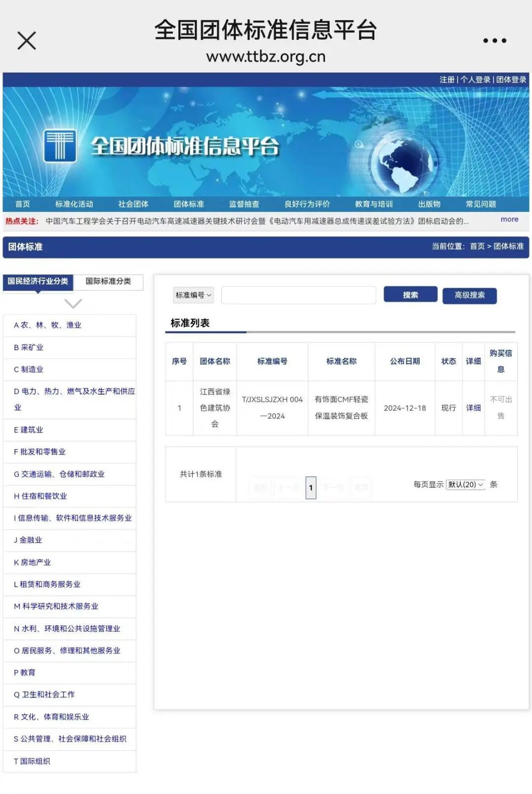
Task: Open 良好行为评价 navigation menu
Action: click(x=307, y=204)
